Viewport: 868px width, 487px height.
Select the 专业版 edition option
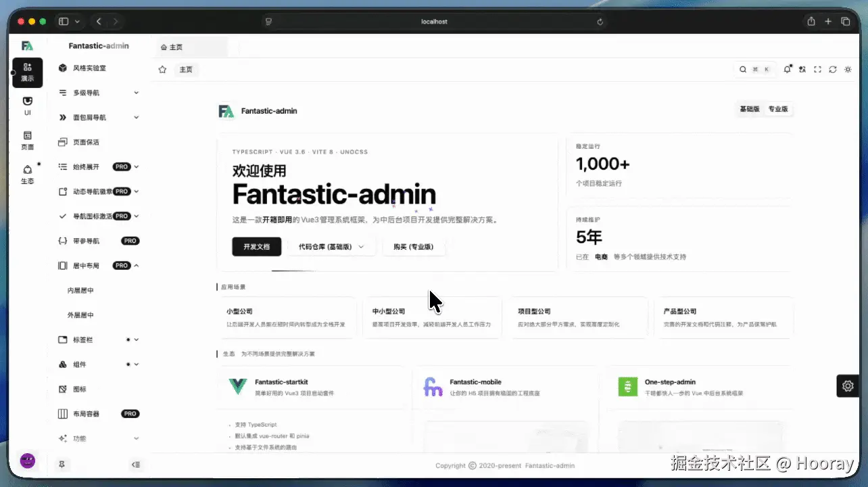pos(778,109)
